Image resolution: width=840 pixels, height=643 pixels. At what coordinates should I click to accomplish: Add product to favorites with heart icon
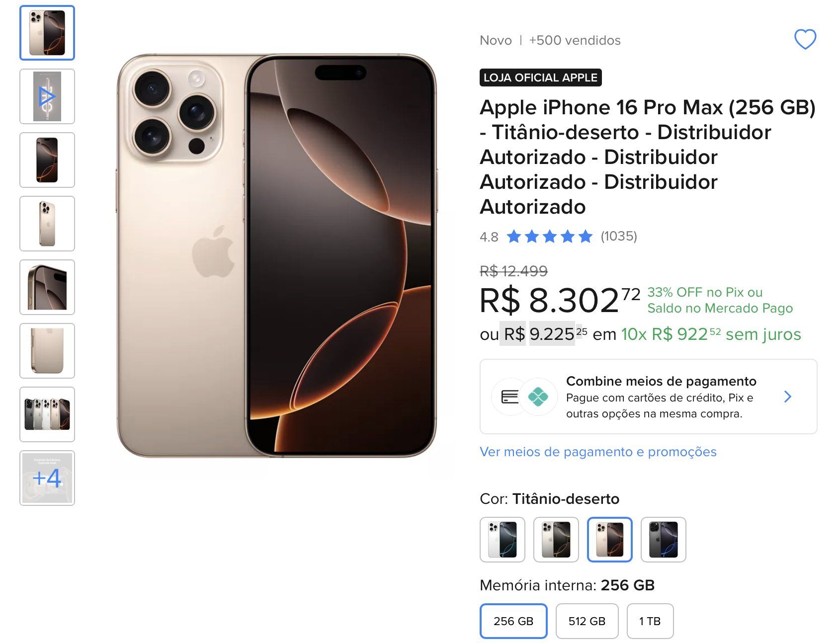[x=805, y=40]
